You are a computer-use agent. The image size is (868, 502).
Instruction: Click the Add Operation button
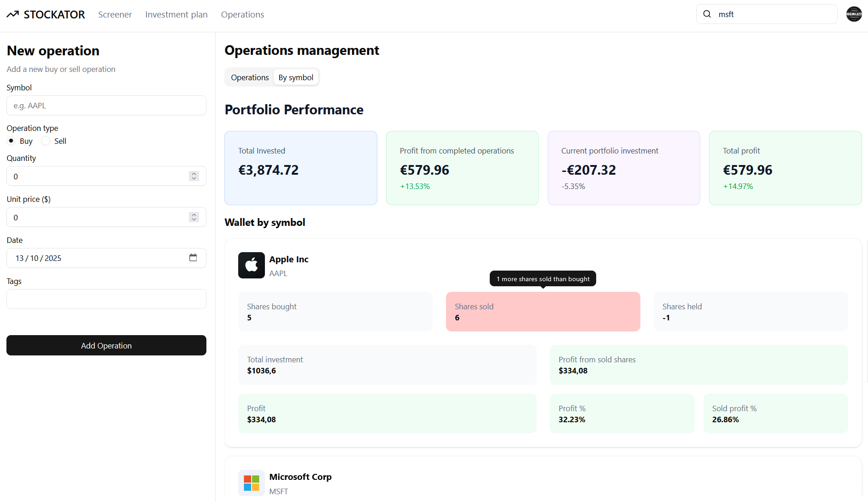pyautogui.click(x=106, y=345)
